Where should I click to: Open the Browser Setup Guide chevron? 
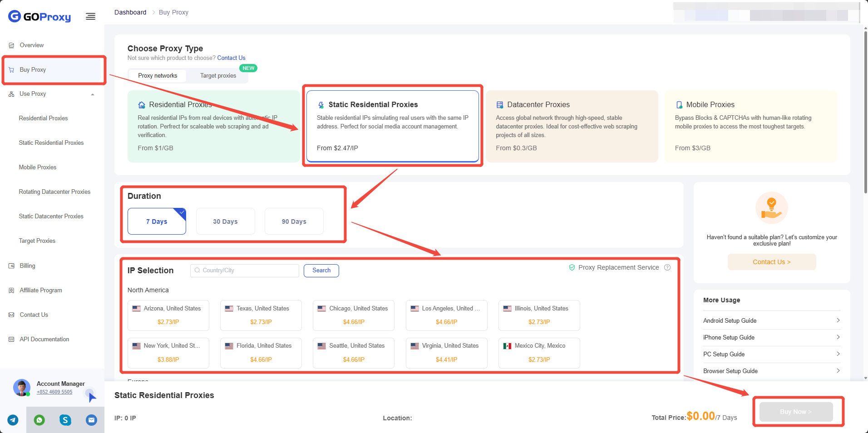838,371
